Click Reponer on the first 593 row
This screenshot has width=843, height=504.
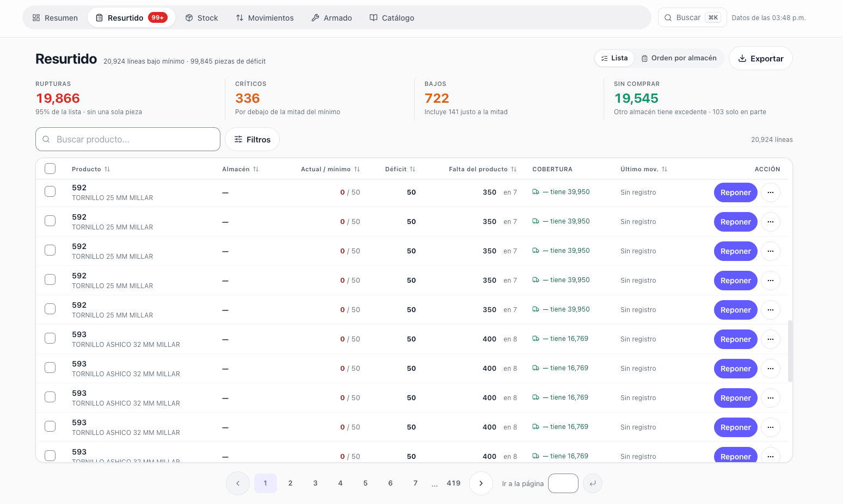click(736, 339)
